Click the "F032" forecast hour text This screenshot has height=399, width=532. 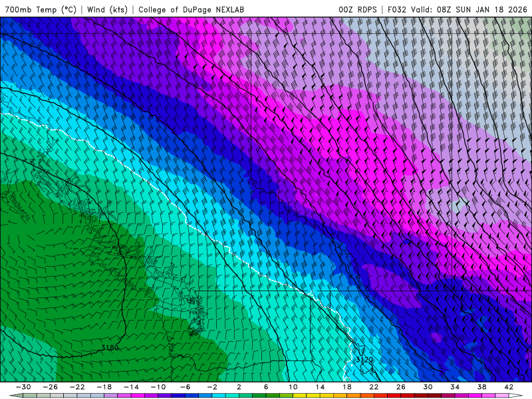[x=397, y=9]
